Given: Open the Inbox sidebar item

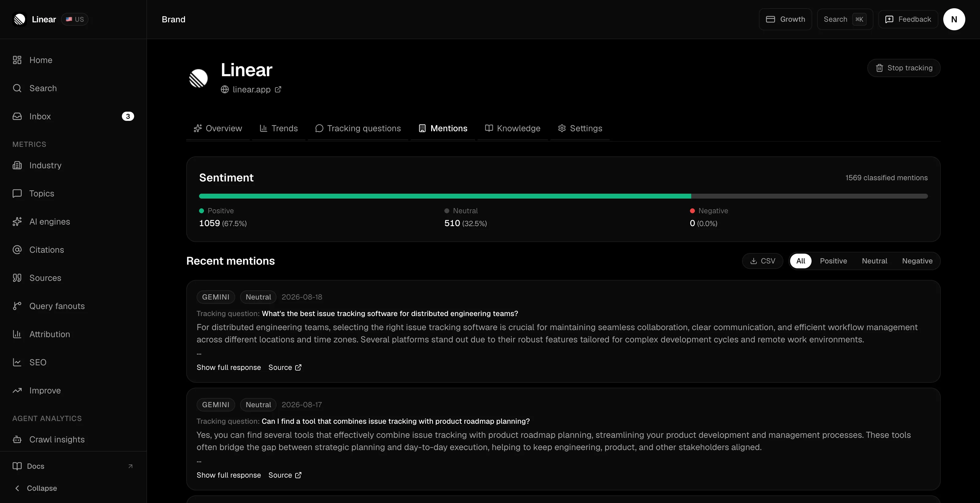Looking at the screenshot, I should [73, 116].
